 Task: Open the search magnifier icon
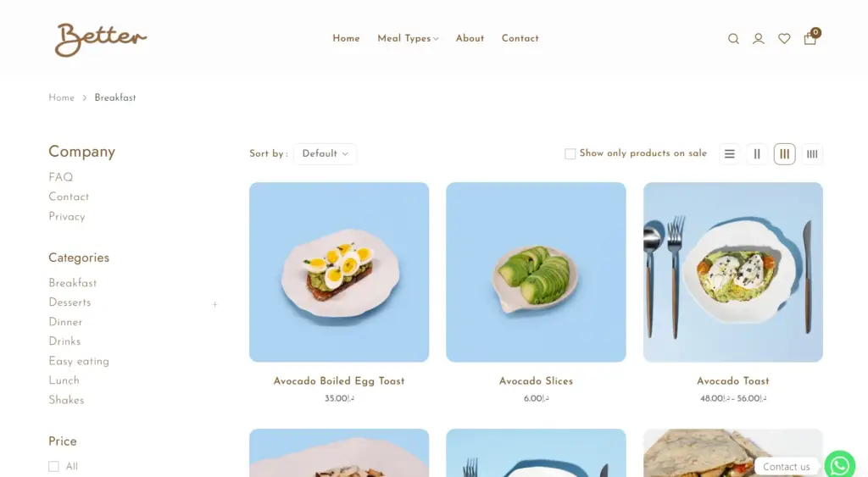[733, 39]
